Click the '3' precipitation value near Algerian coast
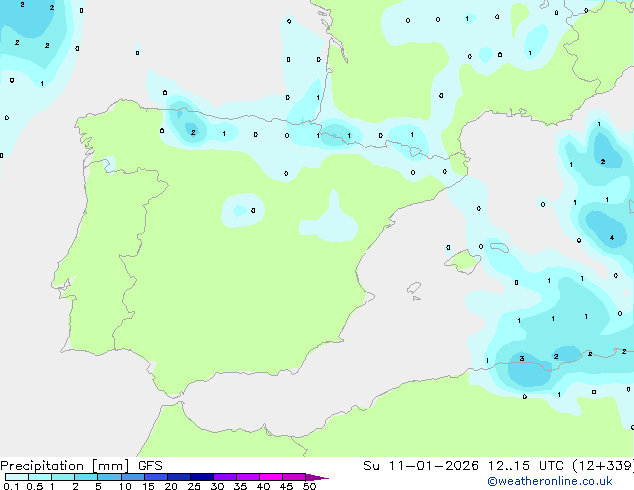Image resolution: width=634 pixels, height=490 pixels. (522, 358)
